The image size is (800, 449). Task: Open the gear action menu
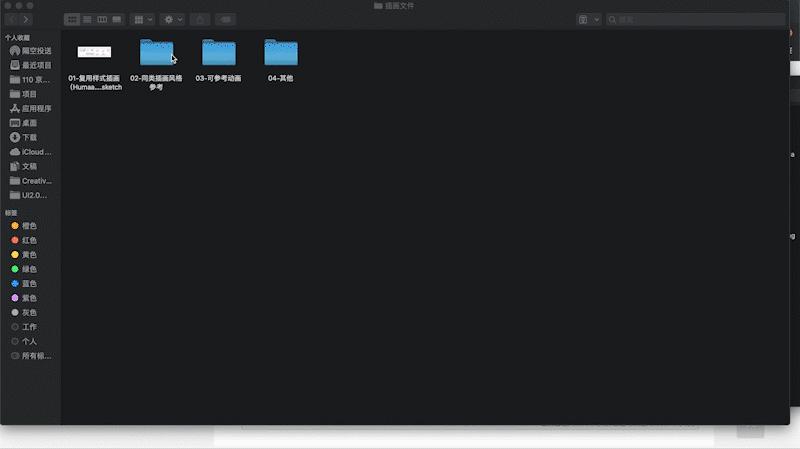[x=173, y=19]
